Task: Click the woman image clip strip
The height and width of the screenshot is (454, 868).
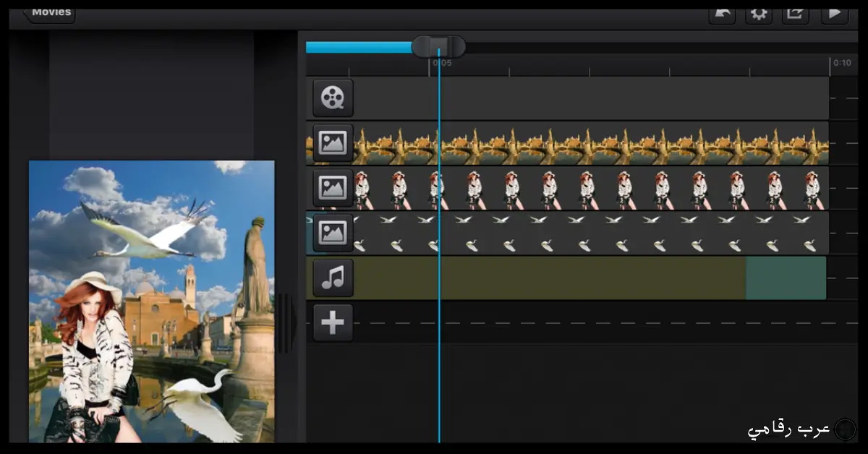Action: (x=591, y=188)
